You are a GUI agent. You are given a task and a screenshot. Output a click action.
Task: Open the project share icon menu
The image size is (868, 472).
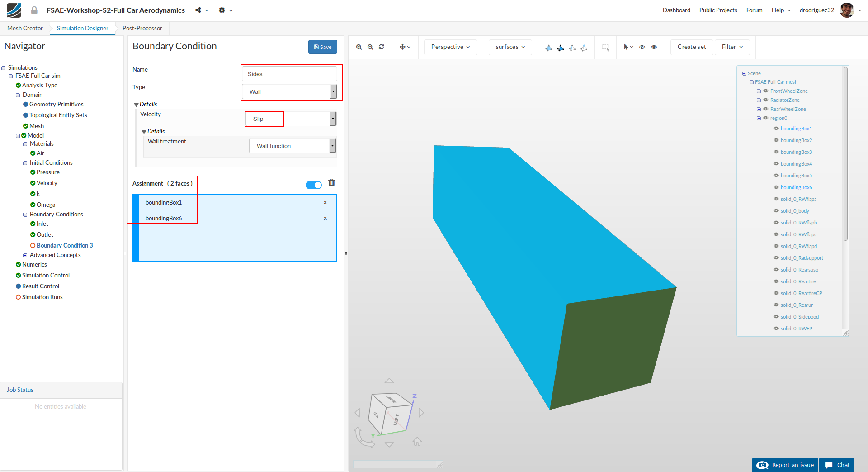tap(202, 10)
